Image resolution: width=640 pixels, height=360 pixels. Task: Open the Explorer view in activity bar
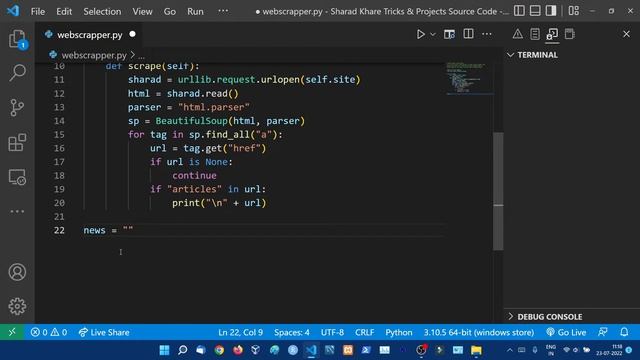(x=17, y=39)
